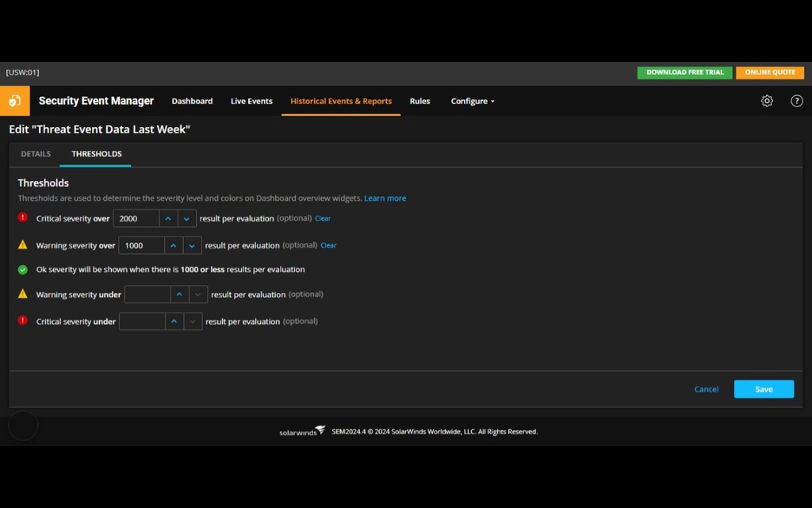Click the Save button

point(763,389)
